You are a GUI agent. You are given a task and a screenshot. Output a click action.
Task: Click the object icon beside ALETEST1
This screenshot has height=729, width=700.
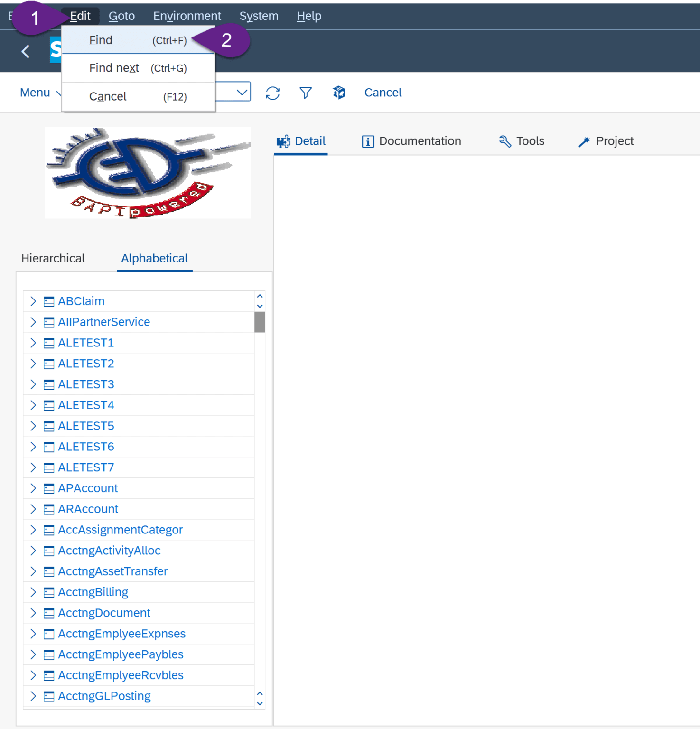point(48,343)
